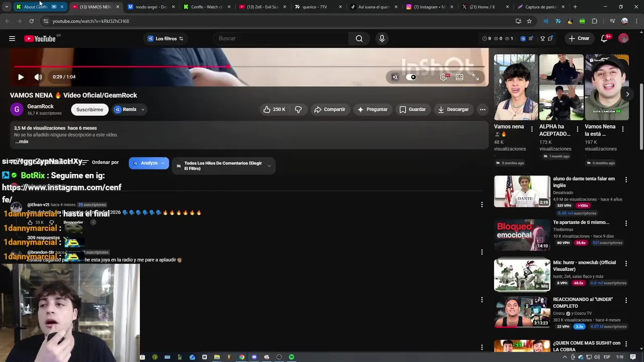The width and height of the screenshot is (644, 362).
Task: Seek on the red video progress bar
Action: 249,66
